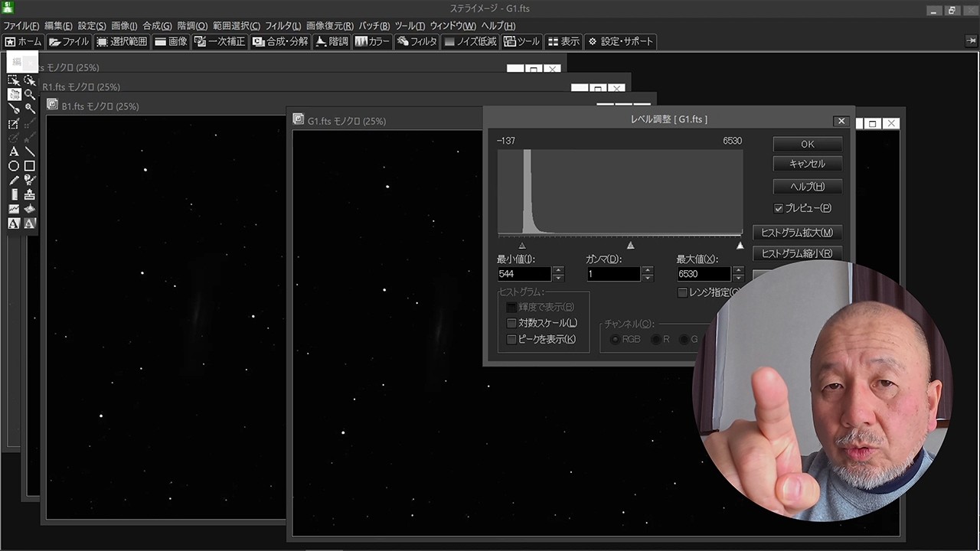Click the G1.fts window icon
Screen dimensions: 980x551
pos(299,119)
